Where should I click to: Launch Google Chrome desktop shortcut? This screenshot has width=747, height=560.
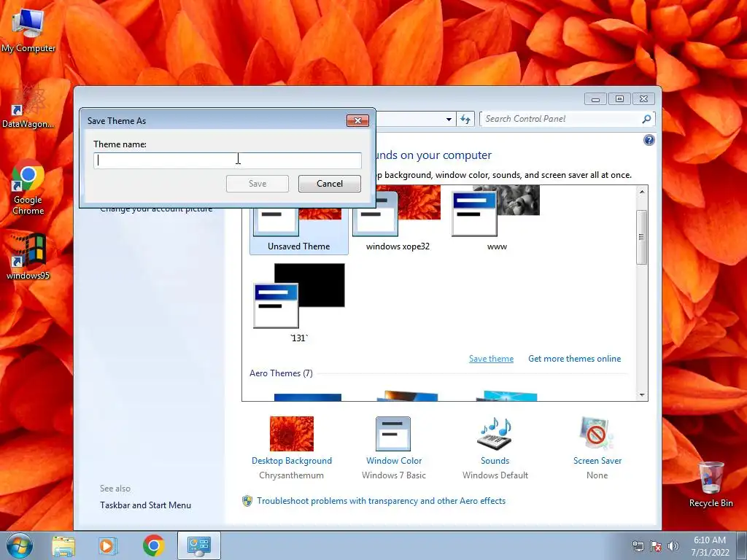28,187
